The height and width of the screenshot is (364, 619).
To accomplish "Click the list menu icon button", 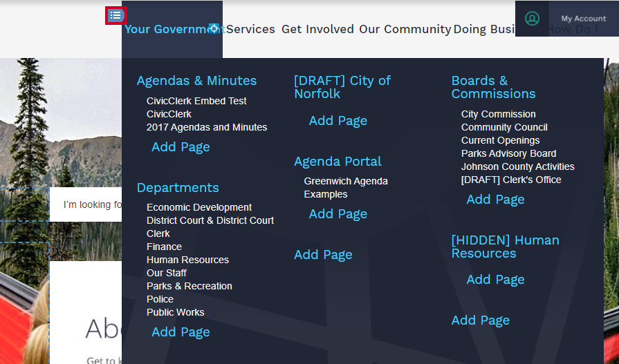I will (x=116, y=15).
